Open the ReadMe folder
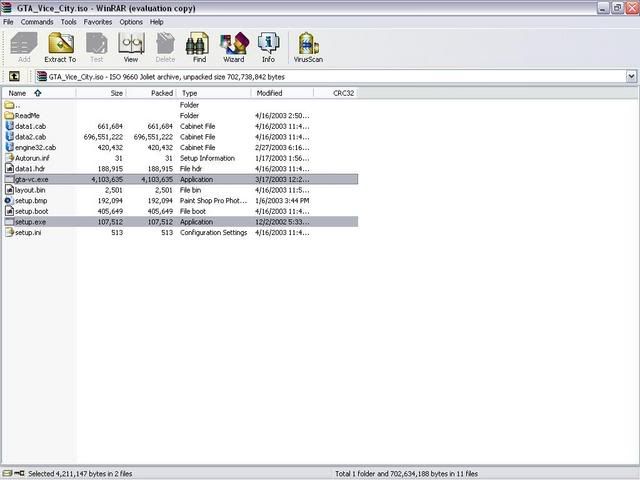This screenshot has width=640, height=480. 27,116
